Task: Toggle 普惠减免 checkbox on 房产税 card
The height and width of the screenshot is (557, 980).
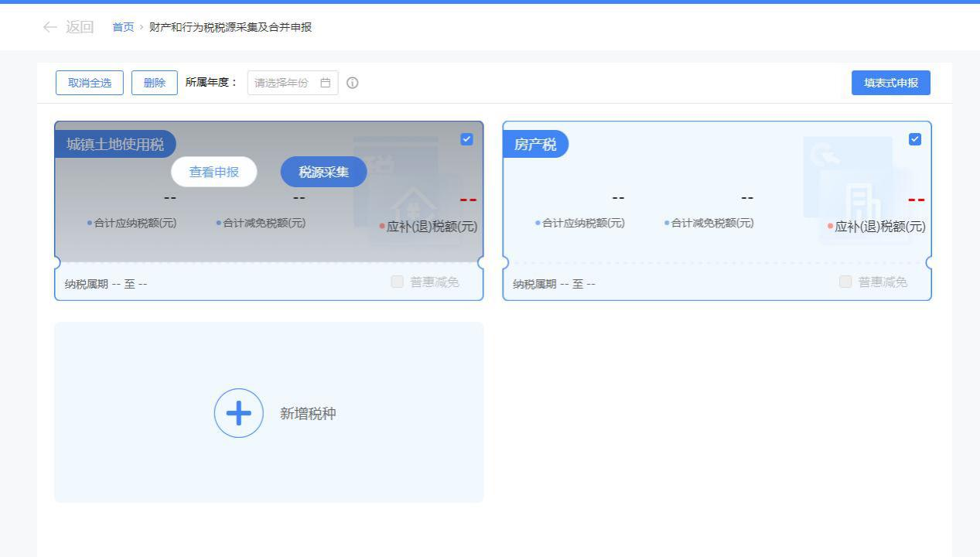Action: (845, 282)
